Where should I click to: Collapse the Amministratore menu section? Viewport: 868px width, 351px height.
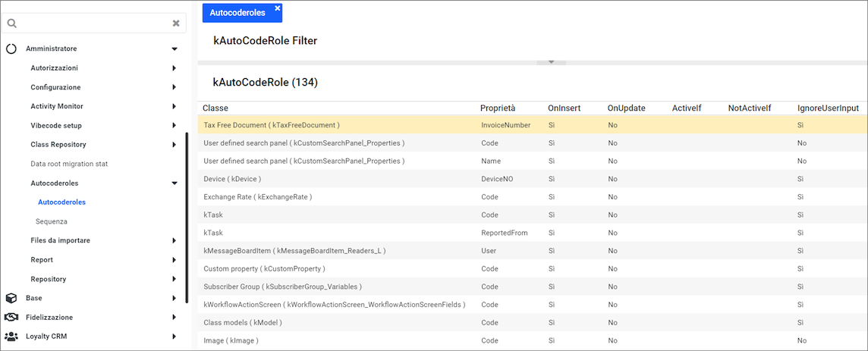[174, 49]
